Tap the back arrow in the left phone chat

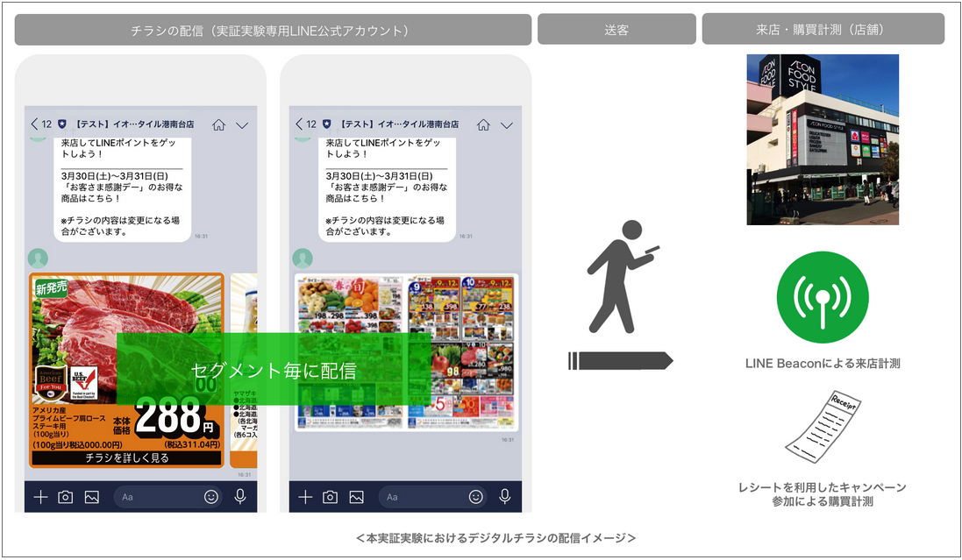tap(34, 124)
